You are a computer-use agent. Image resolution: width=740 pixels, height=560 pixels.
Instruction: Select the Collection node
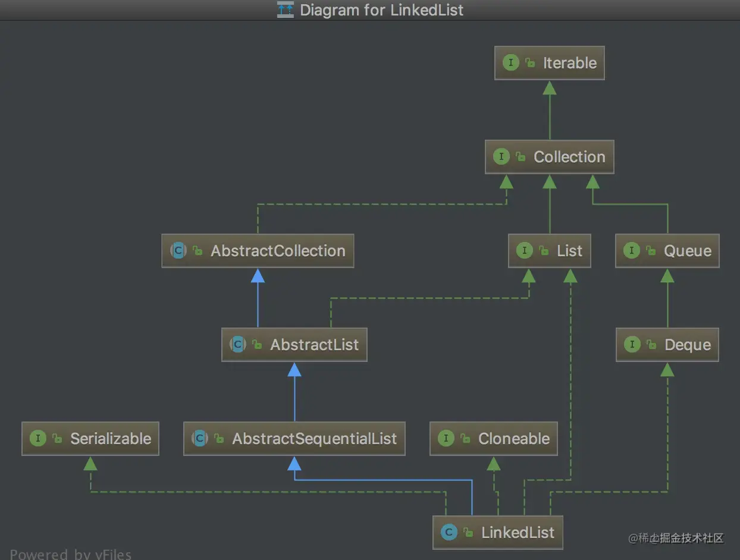550,157
